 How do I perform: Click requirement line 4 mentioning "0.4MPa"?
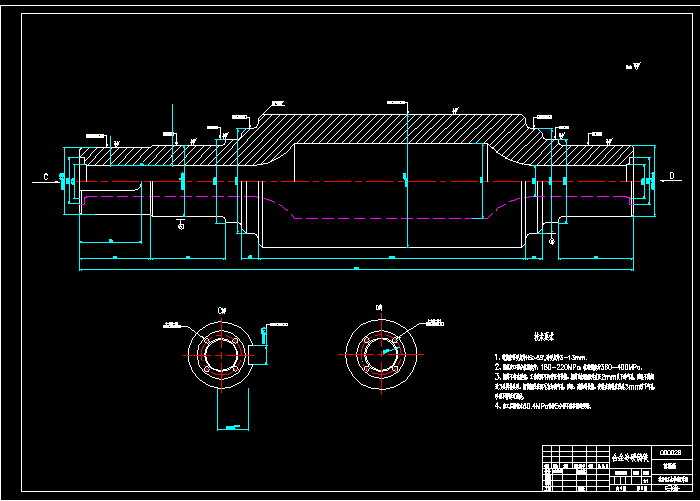click(542, 406)
